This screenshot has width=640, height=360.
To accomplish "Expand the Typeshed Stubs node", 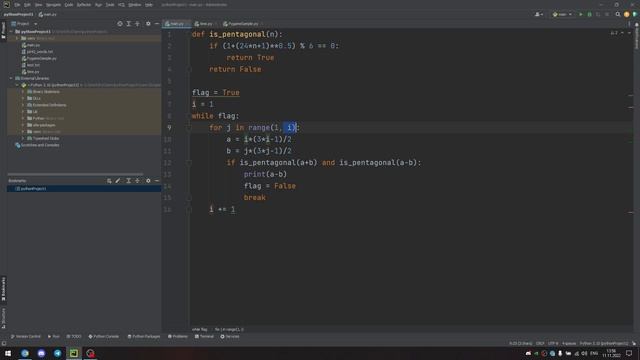I will point(23,138).
